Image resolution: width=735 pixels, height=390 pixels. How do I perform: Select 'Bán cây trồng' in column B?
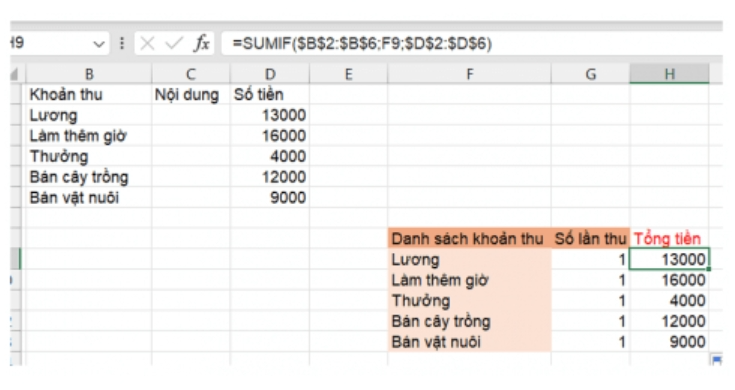tap(89, 177)
